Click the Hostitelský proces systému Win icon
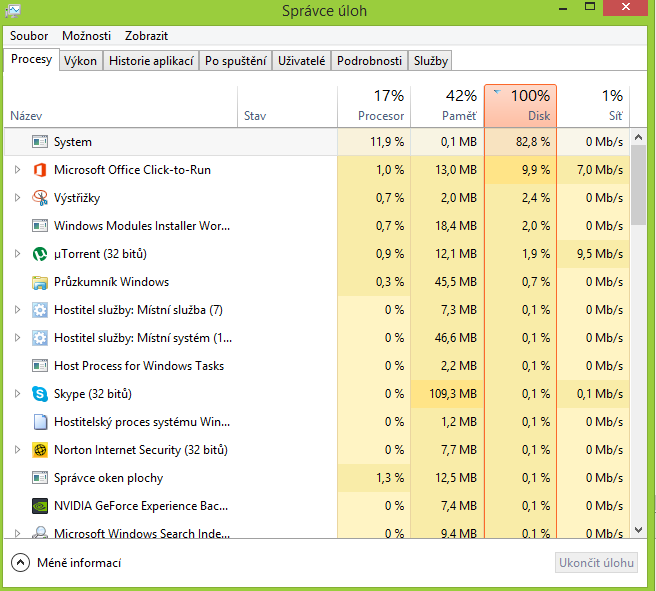This screenshot has height=591, width=656. coord(40,422)
